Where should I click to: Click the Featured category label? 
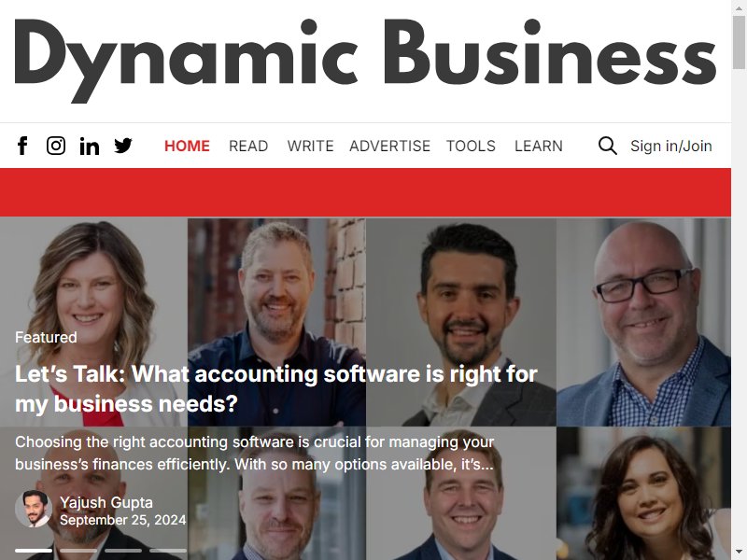[46, 337]
